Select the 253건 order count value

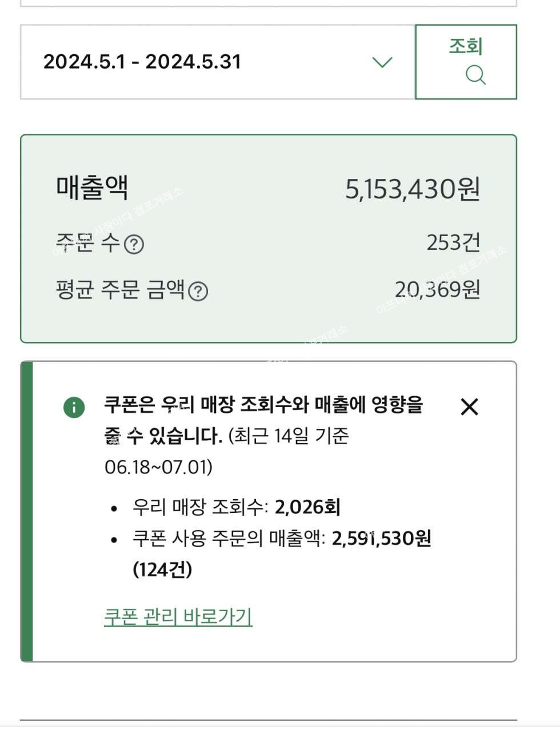[453, 243]
